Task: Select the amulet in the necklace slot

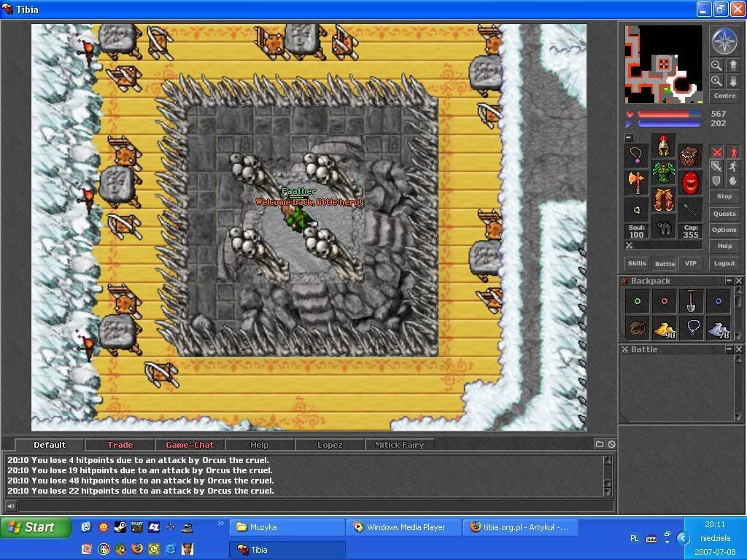Action: pyautogui.click(x=636, y=155)
